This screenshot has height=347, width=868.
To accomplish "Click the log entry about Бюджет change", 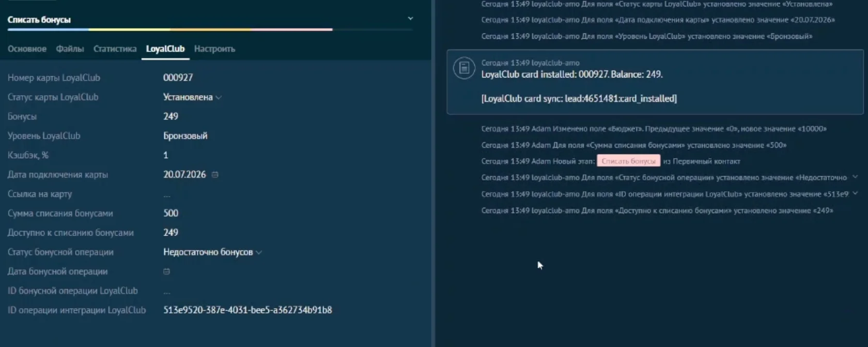I will click(654, 128).
